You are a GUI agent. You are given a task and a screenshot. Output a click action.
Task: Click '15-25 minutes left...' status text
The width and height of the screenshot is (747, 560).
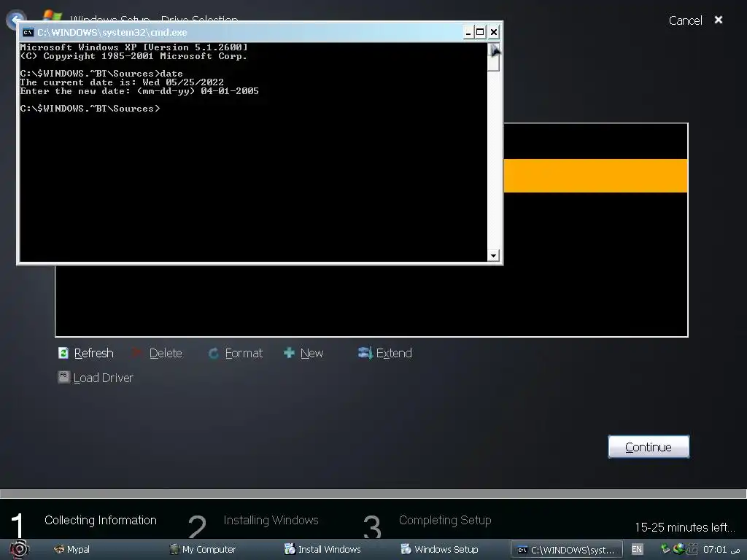point(684,527)
